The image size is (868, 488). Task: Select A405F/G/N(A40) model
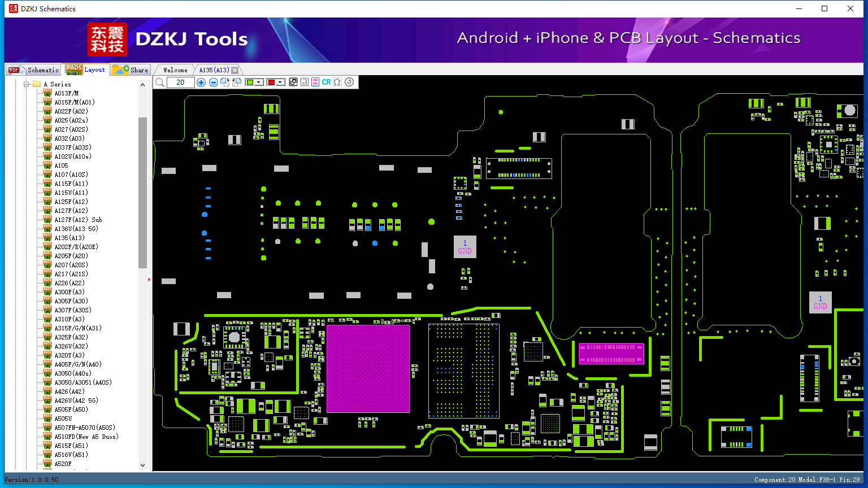[78, 364]
